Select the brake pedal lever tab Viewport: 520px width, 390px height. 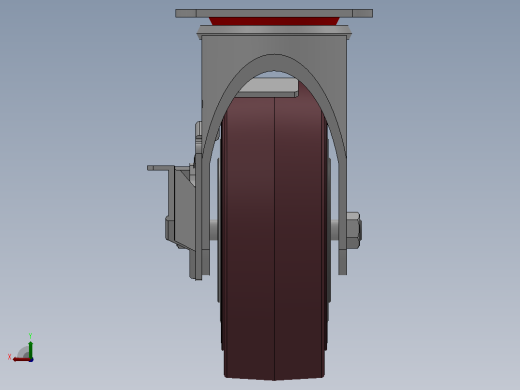[160, 168]
